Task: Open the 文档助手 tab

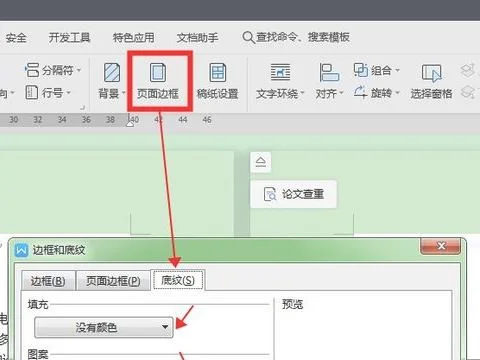Action: coord(197,38)
